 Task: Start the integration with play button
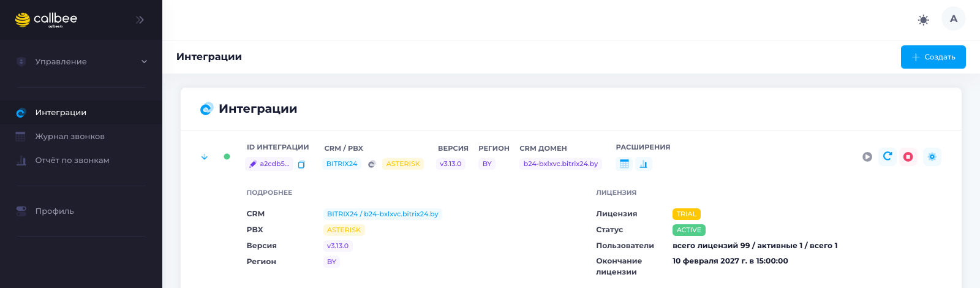click(867, 157)
